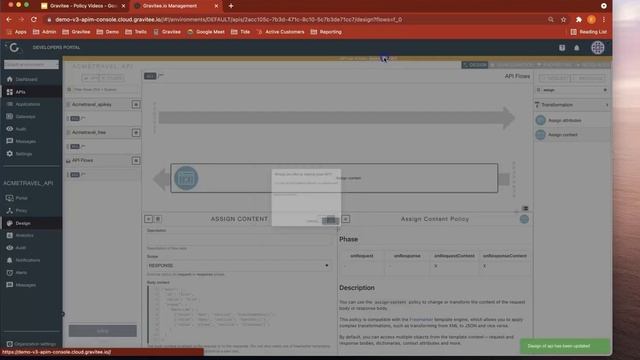Click 'Design of api has been updated' toast
Screen dimensions: 640x360
(565, 346)
